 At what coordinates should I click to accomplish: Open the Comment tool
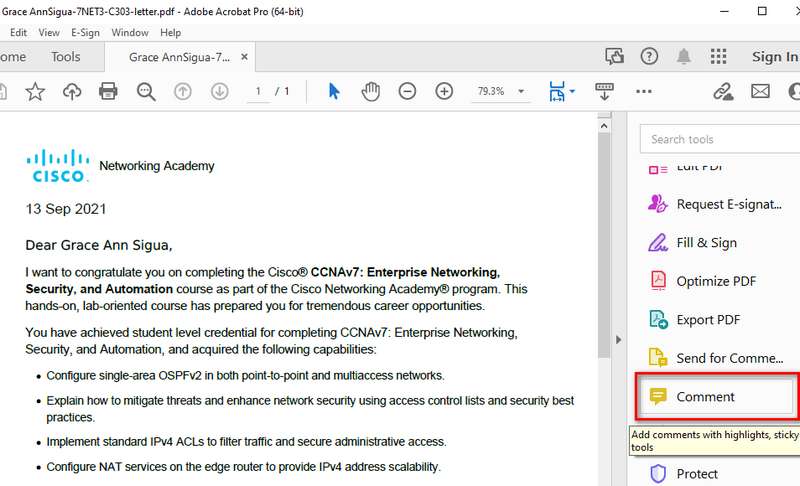pyautogui.click(x=715, y=396)
